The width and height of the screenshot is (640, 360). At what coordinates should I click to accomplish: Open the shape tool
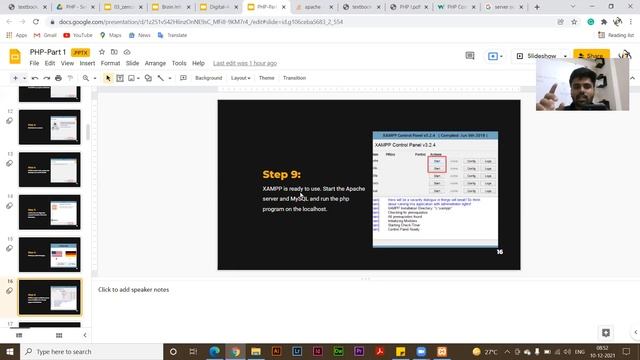pyautogui.click(x=148, y=78)
